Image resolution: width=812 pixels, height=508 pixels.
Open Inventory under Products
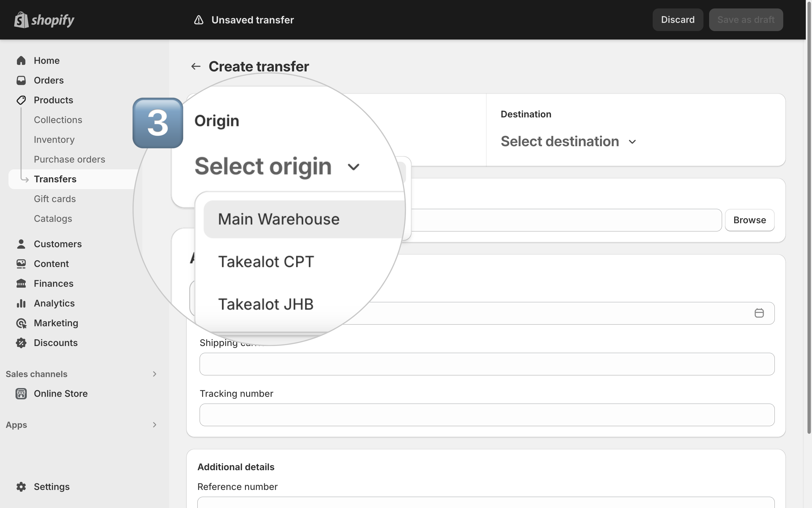pyautogui.click(x=54, y=140)
